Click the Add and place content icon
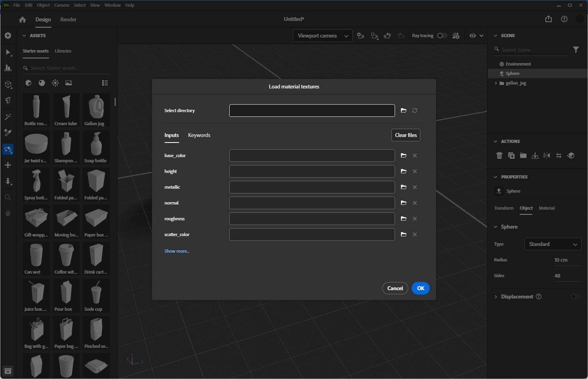 tap(8, 36)
